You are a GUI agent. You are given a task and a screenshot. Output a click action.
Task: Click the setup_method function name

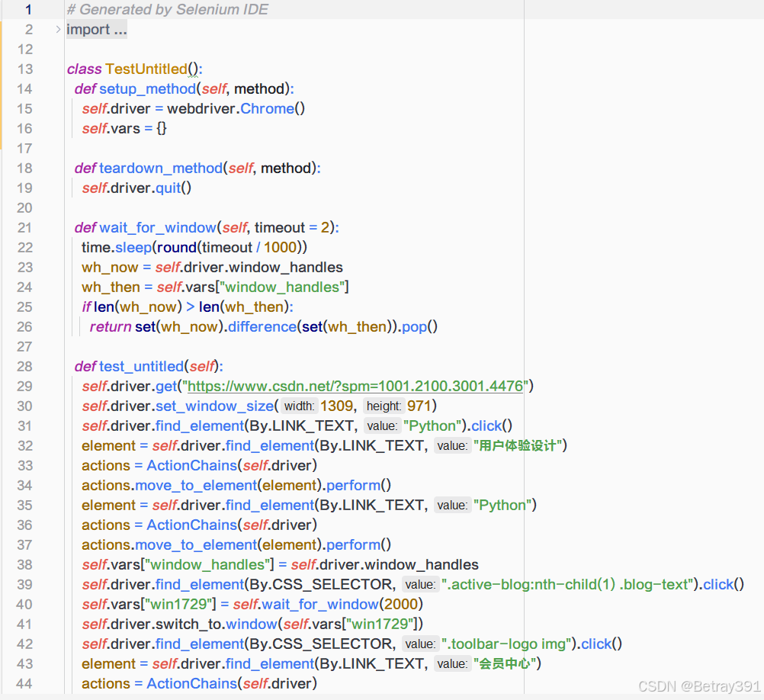coord(148,88)
